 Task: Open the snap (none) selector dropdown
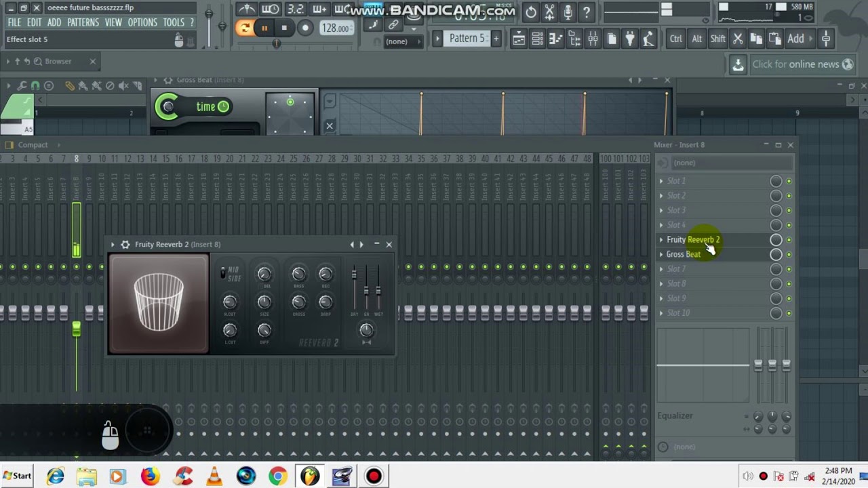[x=402, y=41]
